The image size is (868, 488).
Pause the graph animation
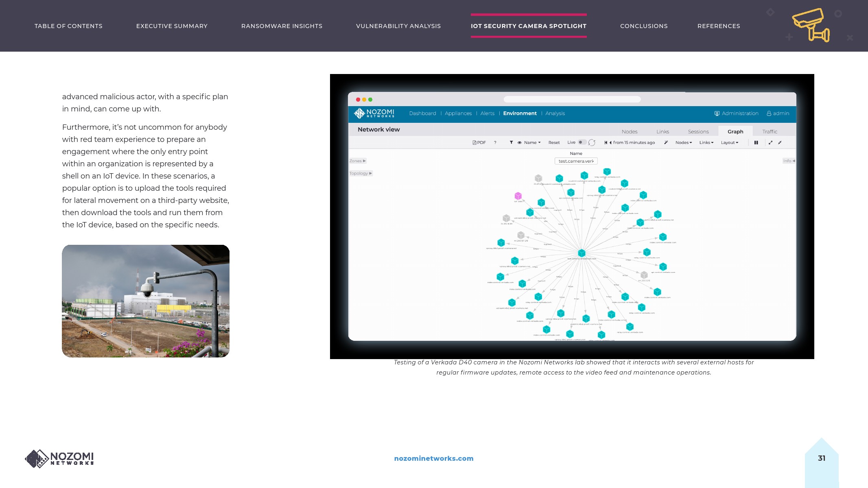coord(756,143)
